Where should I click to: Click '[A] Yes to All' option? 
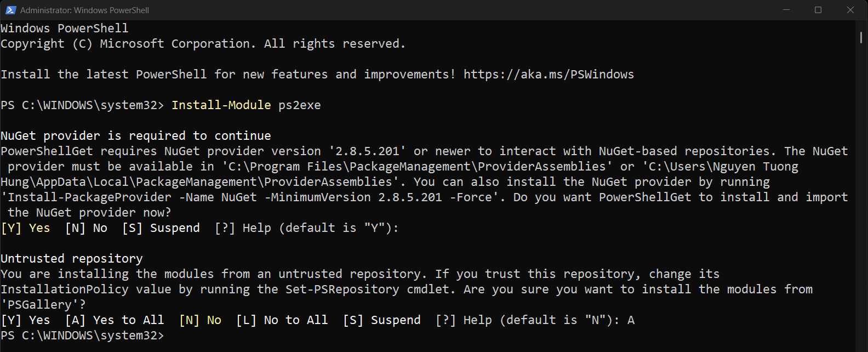(114, 320)
